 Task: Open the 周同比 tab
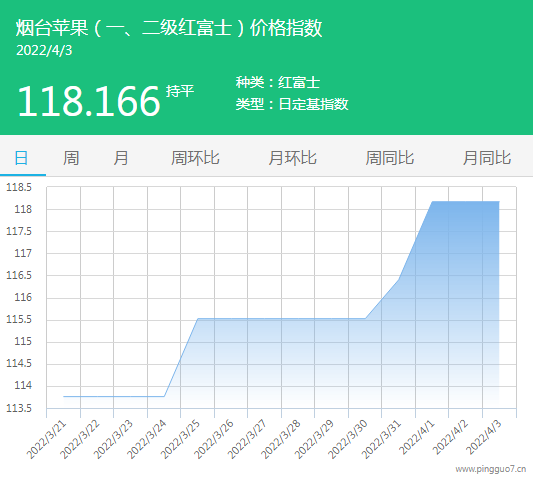[390, 158]
